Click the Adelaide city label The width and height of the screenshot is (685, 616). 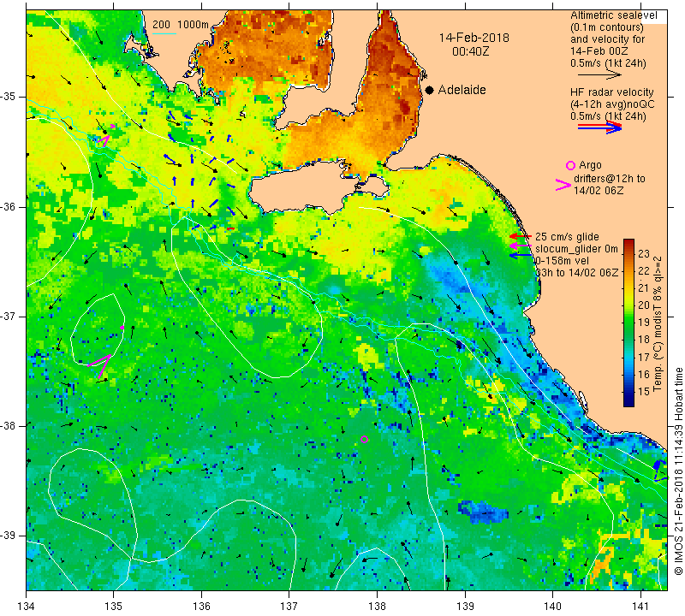point(462,90)
